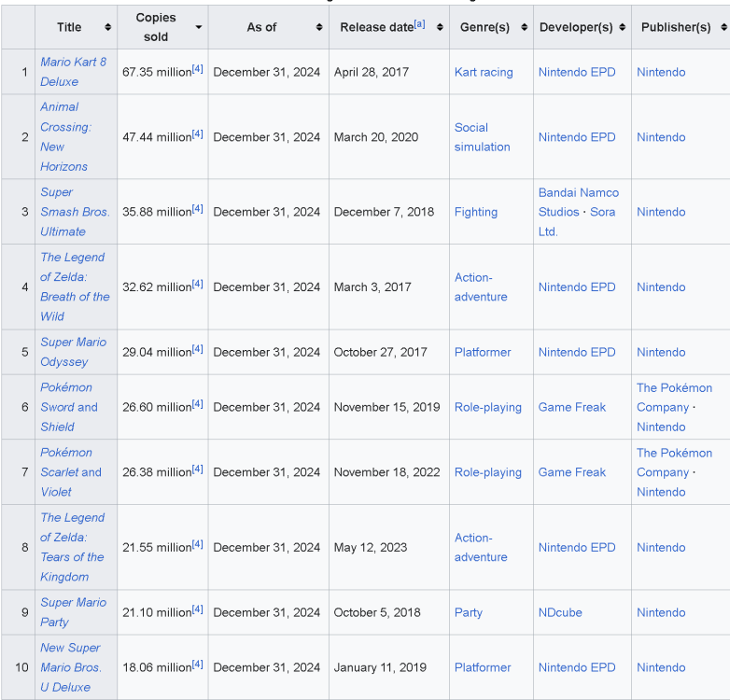Sort table by Publisher(s) arrows
Screen dimensions: 730x700
(x=724, y=27)
